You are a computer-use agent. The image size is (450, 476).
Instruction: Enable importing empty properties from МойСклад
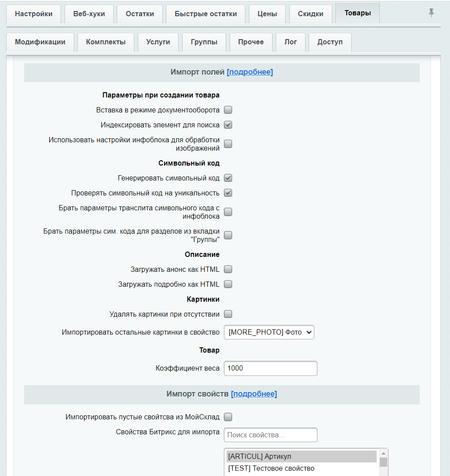tap(228, 417)
